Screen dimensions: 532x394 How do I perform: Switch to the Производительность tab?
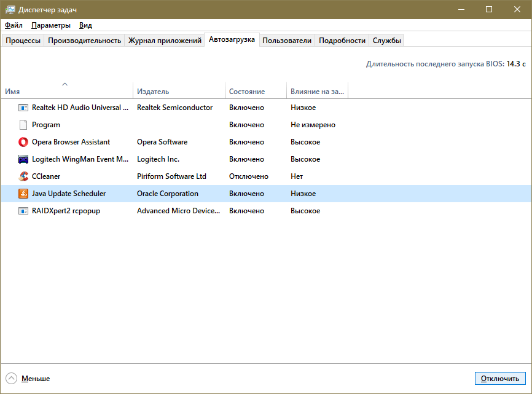click(84, 41)
